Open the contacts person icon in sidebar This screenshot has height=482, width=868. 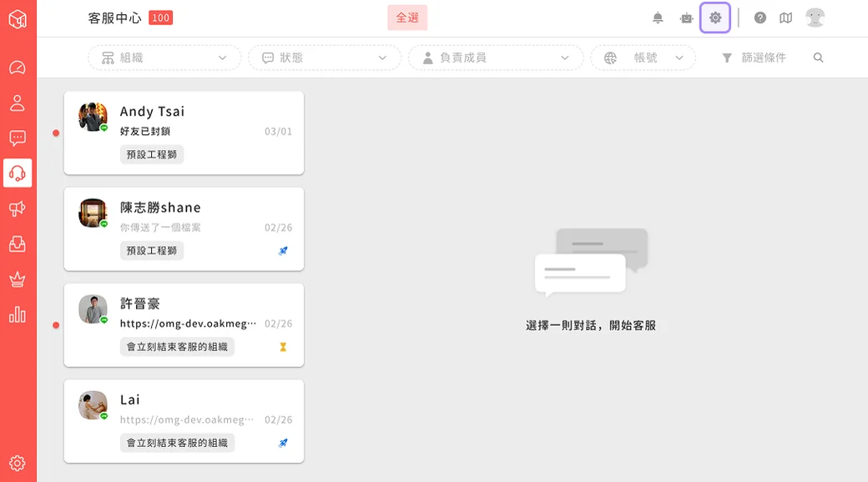click(x=18, y=103)
